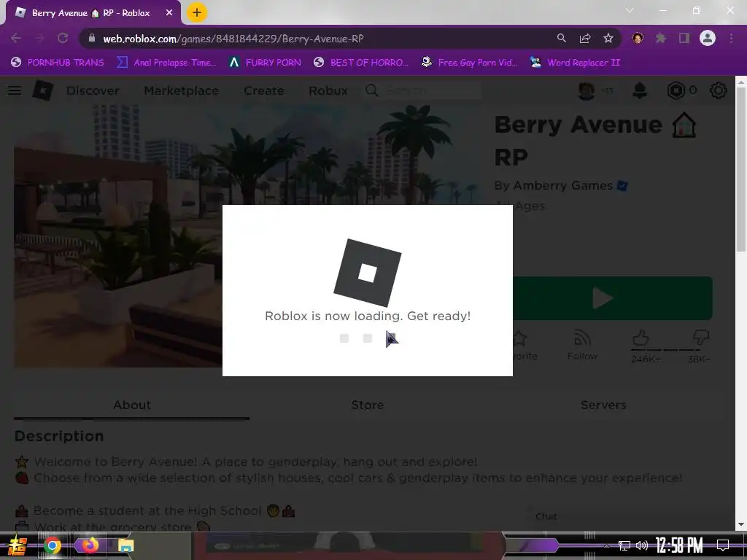Open Roblox settings gear
This screenshot has height=560, width=747.
point(719,90)
